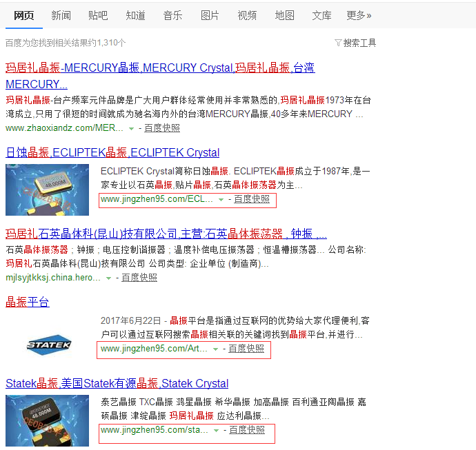The width and height of the screenshot is (476, 450).
Task: Click snippet text 泰艺晶振 TXC晶振 鸿星晶振
Action: point(156,402)
